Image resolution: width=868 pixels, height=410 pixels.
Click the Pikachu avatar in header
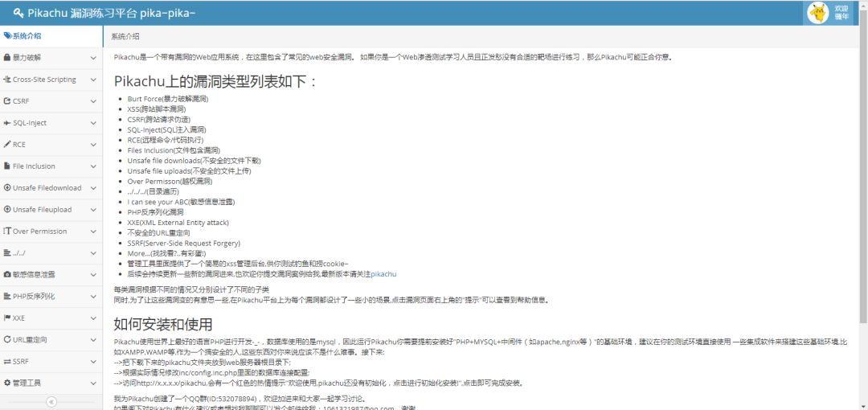pos(817,13)
